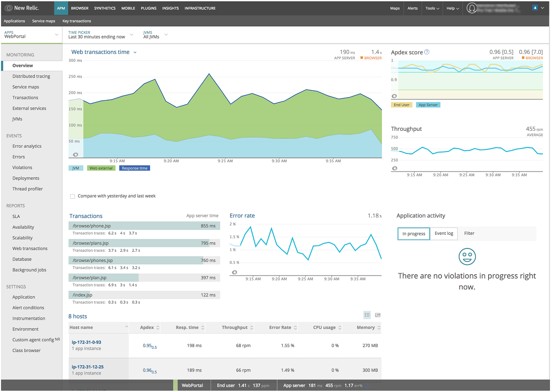Screen dimensions: 552x392
Task: Switch hosts to chart view icon
Action: coord(378,315)
